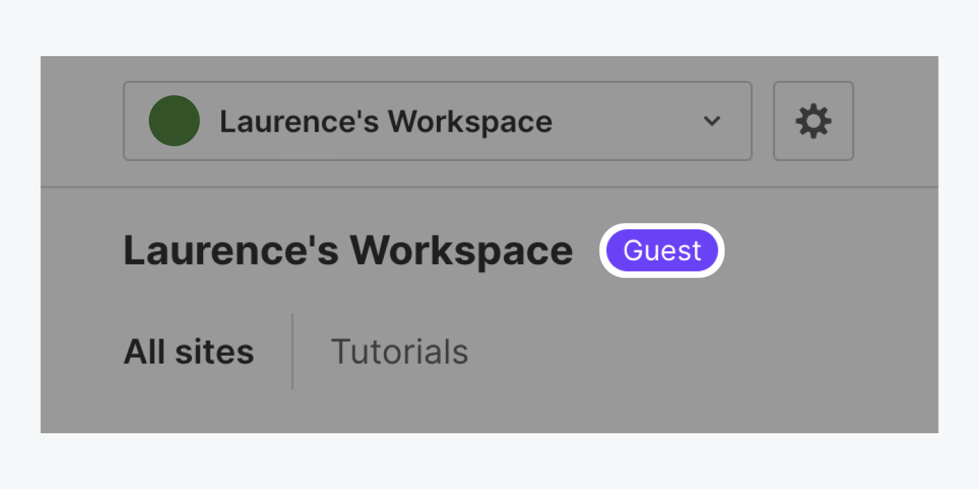Click the gear button beside workspace dropdown
980x490 pixels.
813,121
